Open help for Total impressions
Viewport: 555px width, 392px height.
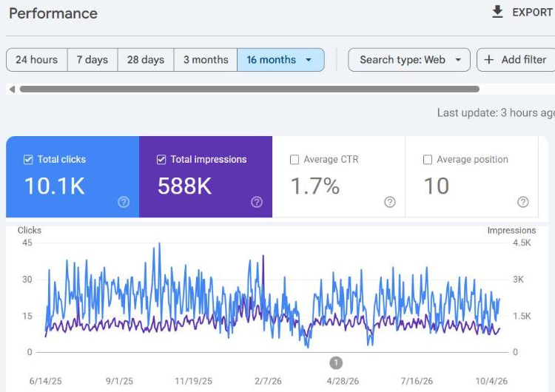257,202
